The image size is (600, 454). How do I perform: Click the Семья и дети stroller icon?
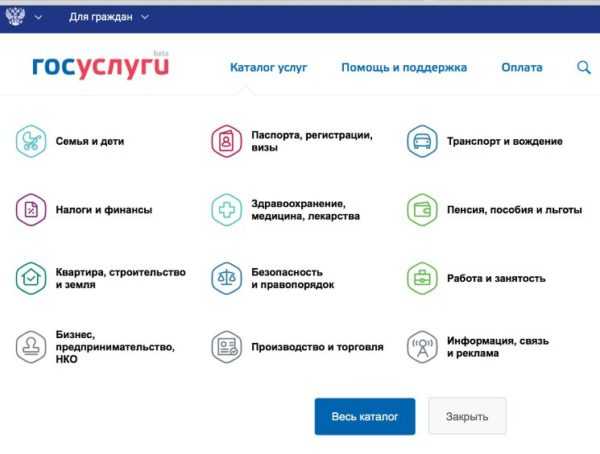coord(31,141)
